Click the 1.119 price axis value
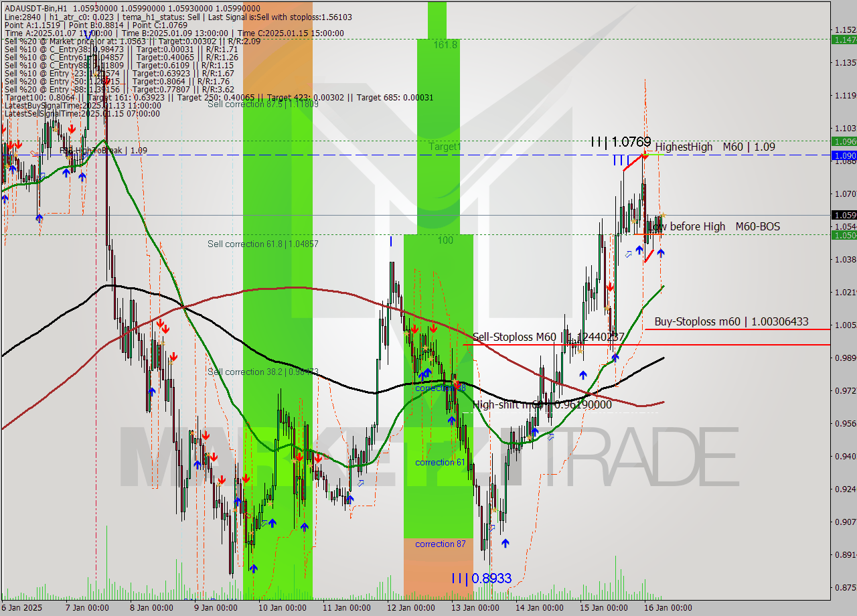This screenshot has height=616, width=857. 845,95
